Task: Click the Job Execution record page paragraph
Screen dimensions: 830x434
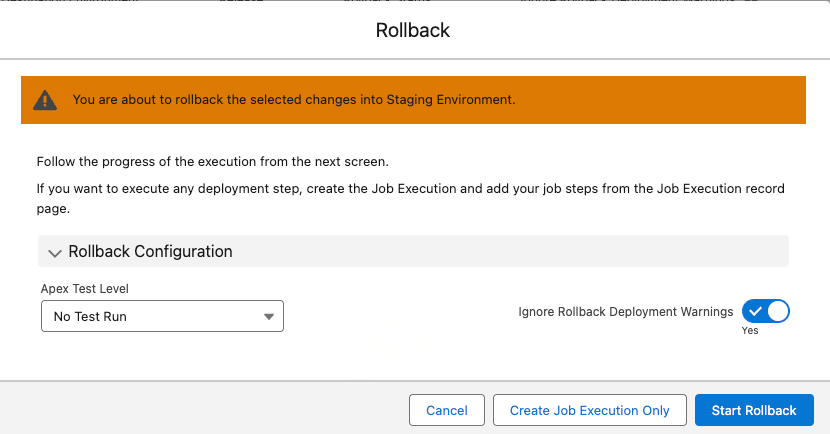Action: (x=410, y=199)
